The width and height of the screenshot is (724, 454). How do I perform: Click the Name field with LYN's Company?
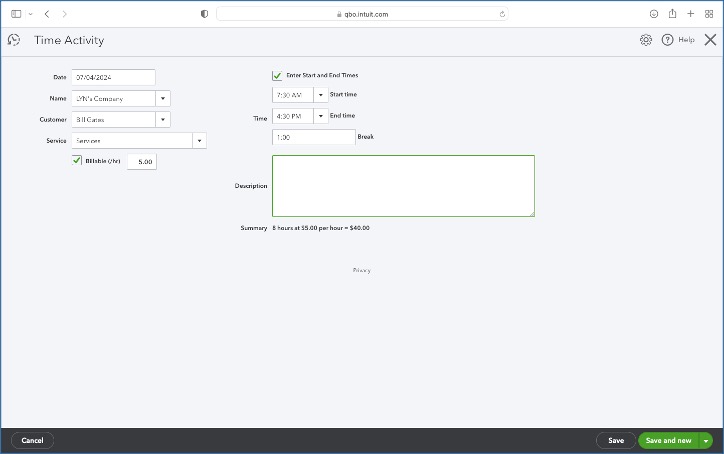click(x=114, y=98)
